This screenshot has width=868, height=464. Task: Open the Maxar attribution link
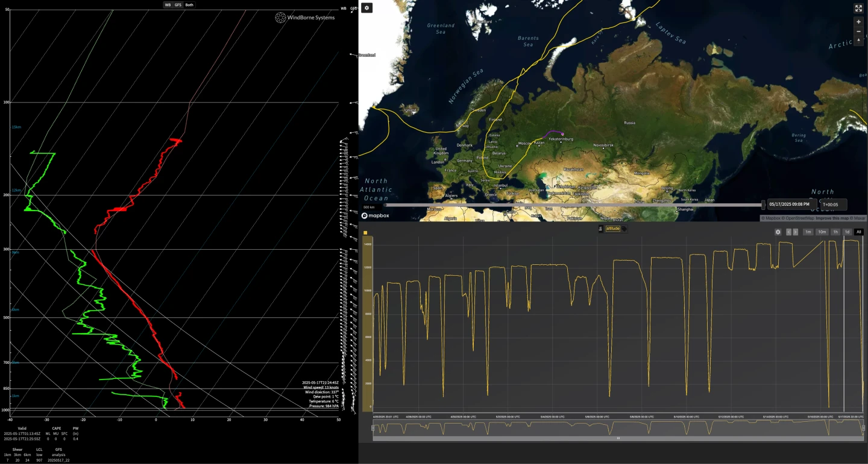tap(858, 218)
